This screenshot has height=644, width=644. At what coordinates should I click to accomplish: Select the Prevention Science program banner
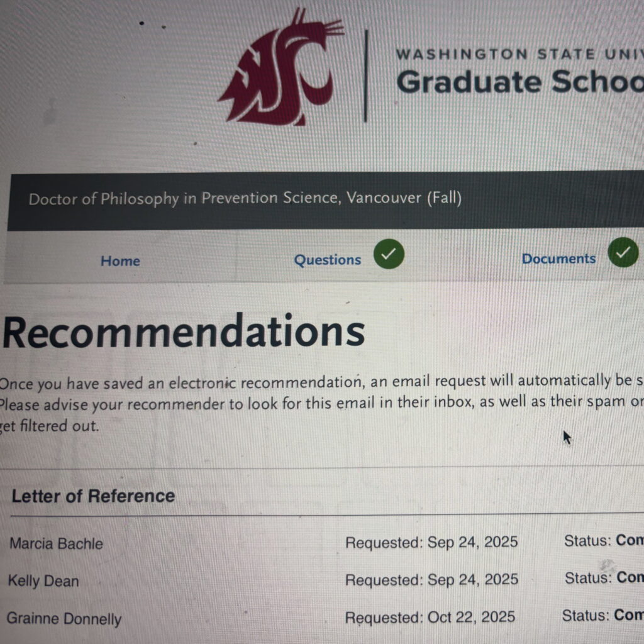pos(245,199)
